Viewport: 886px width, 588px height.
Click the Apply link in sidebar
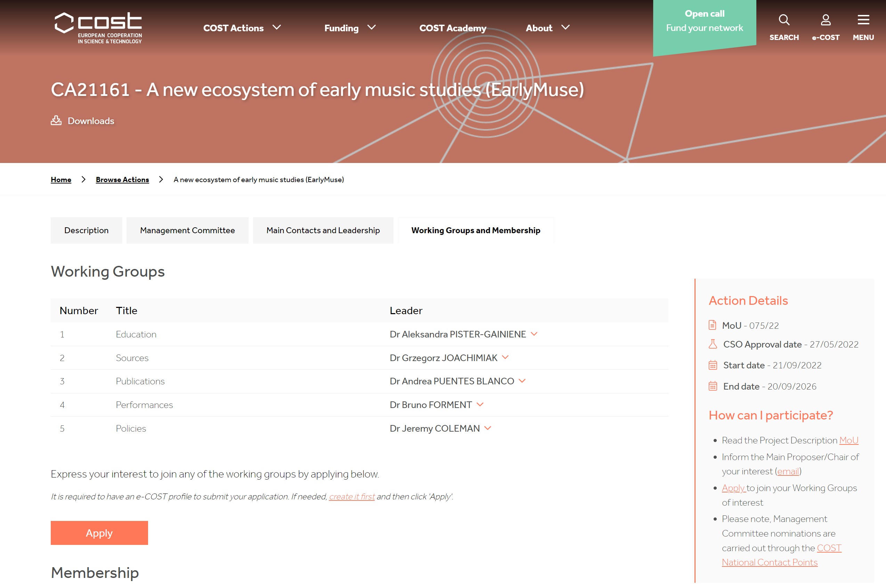click(733, 488)
